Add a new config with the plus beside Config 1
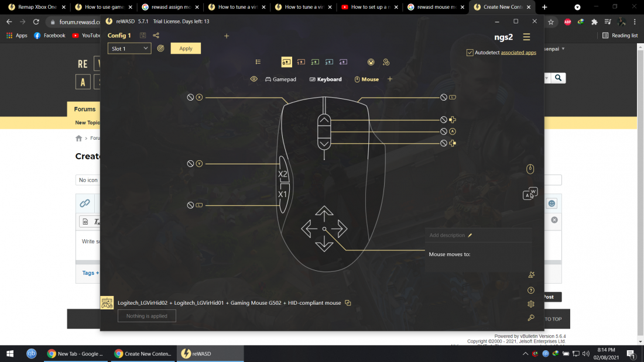 (227, 36)
